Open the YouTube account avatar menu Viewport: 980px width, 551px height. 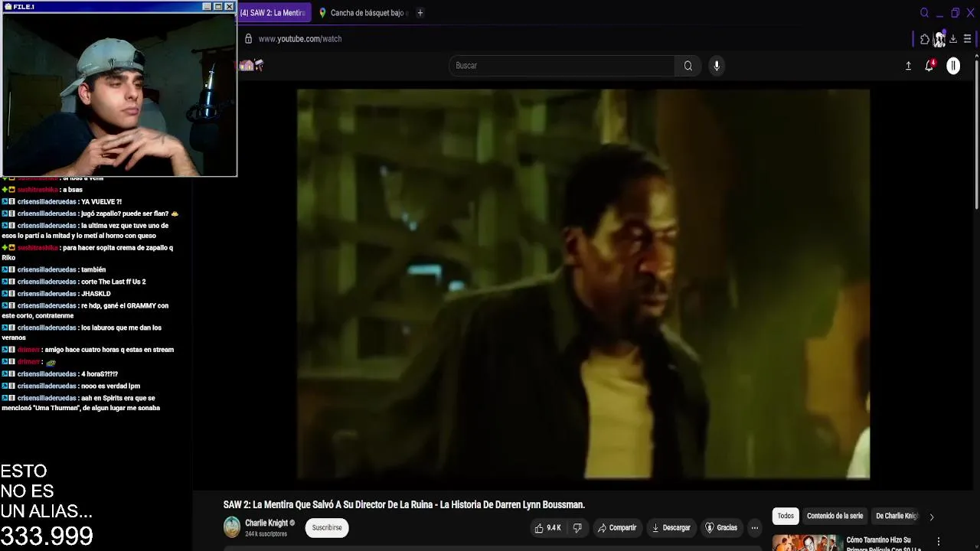point(953,66)
